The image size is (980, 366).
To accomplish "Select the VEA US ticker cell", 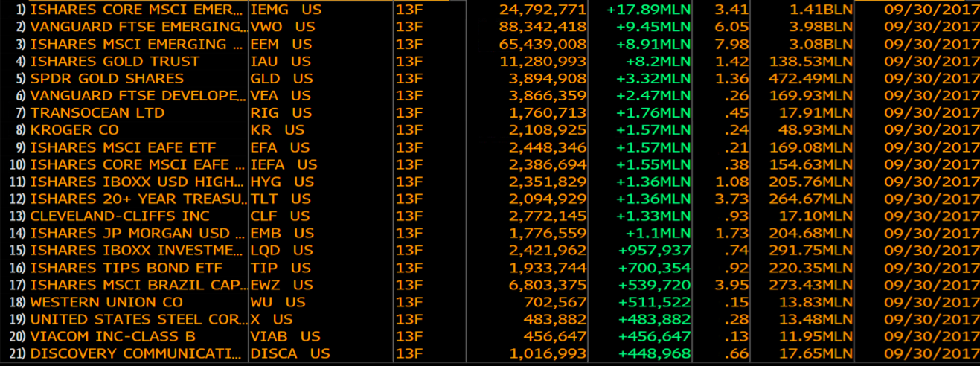I will pyautogui.click(x=281, y=95).
